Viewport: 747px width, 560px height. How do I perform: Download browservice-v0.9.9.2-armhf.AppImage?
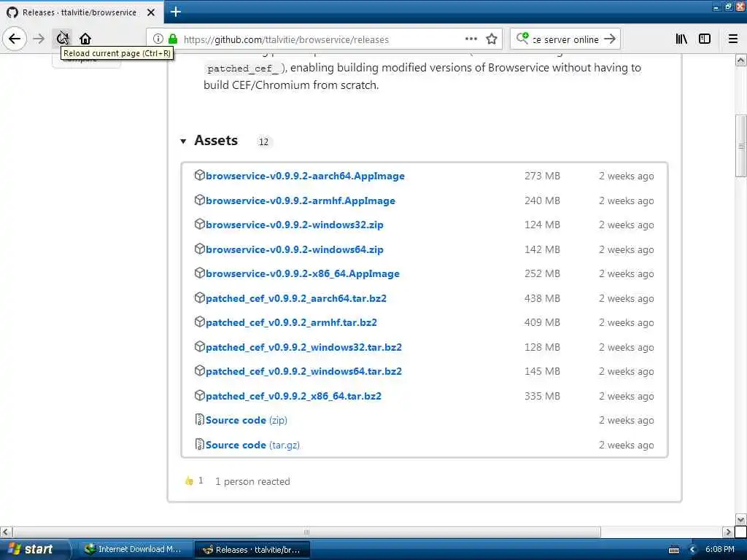click(x=301, y=201)
